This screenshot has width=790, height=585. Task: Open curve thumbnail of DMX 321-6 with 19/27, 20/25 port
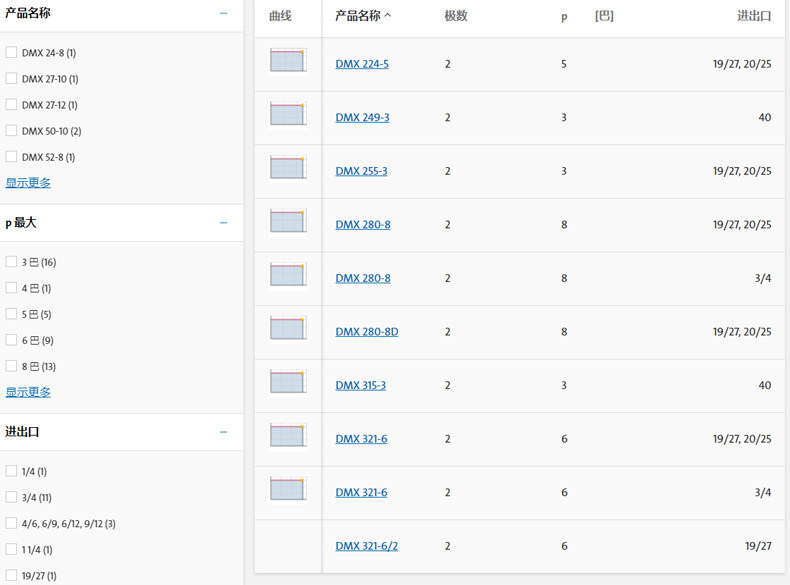[288, 435]
